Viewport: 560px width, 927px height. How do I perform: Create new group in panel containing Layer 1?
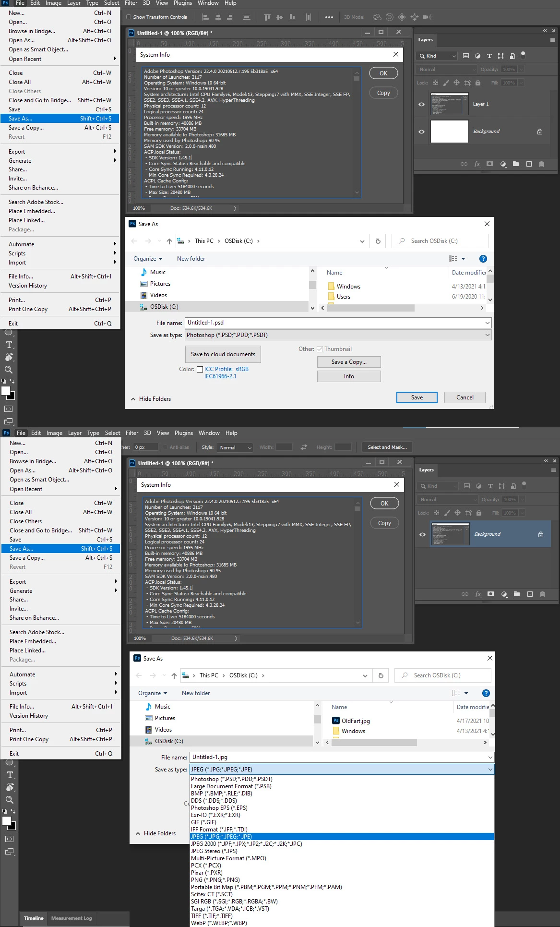[516, 164]
